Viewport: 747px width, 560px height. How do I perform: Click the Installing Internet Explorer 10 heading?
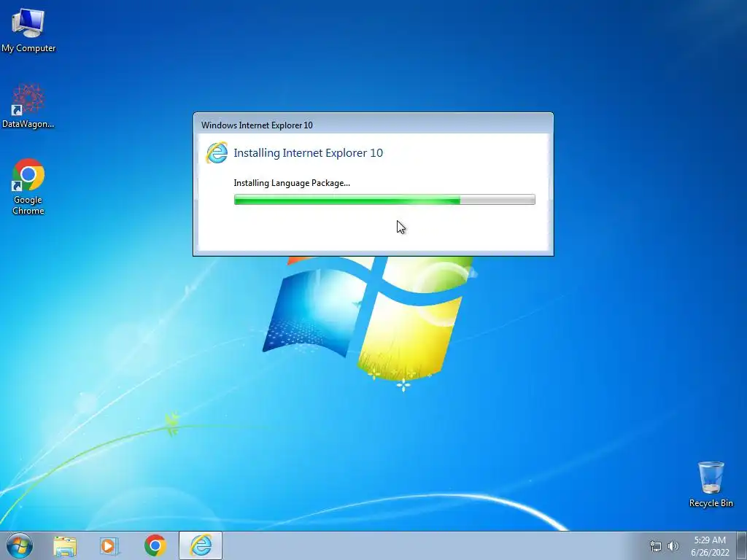click(x=309, y=153)
